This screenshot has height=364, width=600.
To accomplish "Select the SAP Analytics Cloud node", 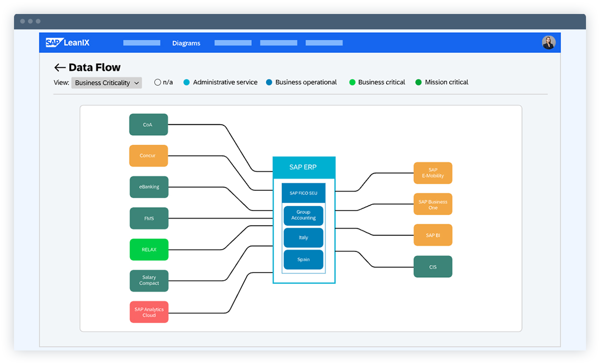I will click(x=149, y=312).
